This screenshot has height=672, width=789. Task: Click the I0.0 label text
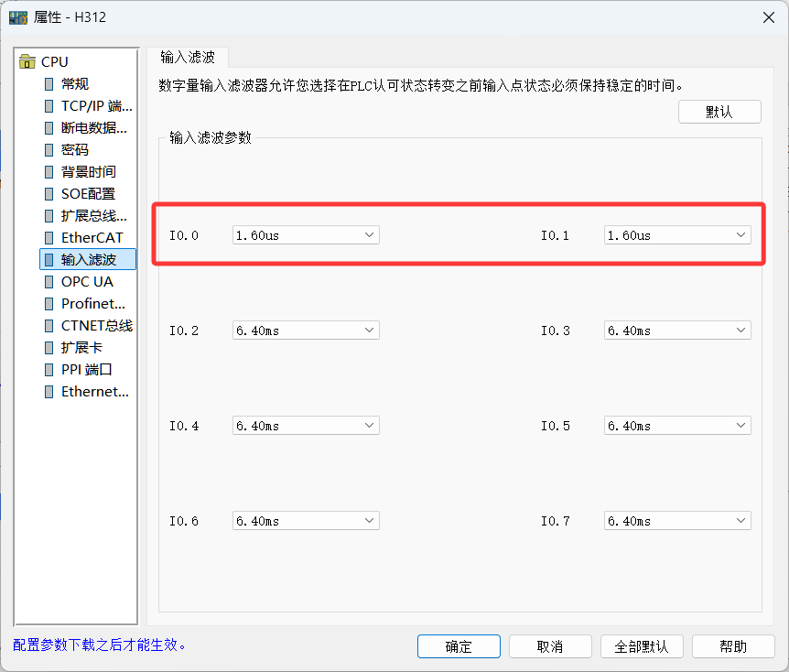[x=184, y=235]
